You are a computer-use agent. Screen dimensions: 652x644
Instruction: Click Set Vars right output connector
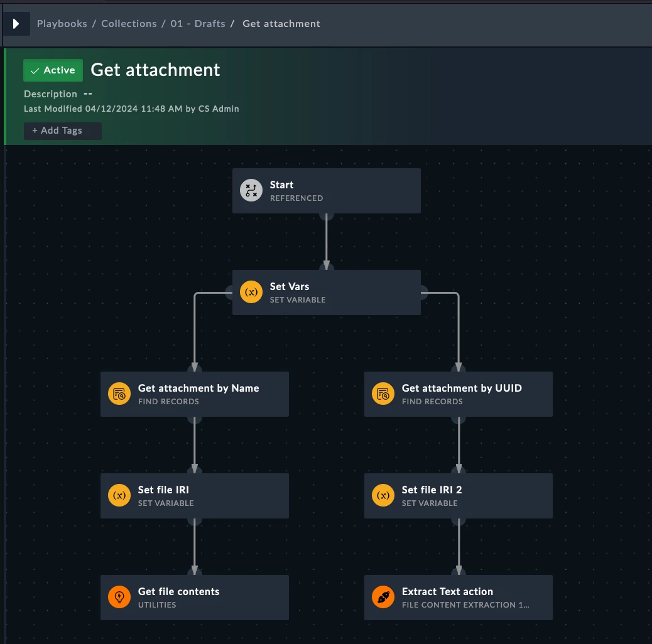[423, 292]
